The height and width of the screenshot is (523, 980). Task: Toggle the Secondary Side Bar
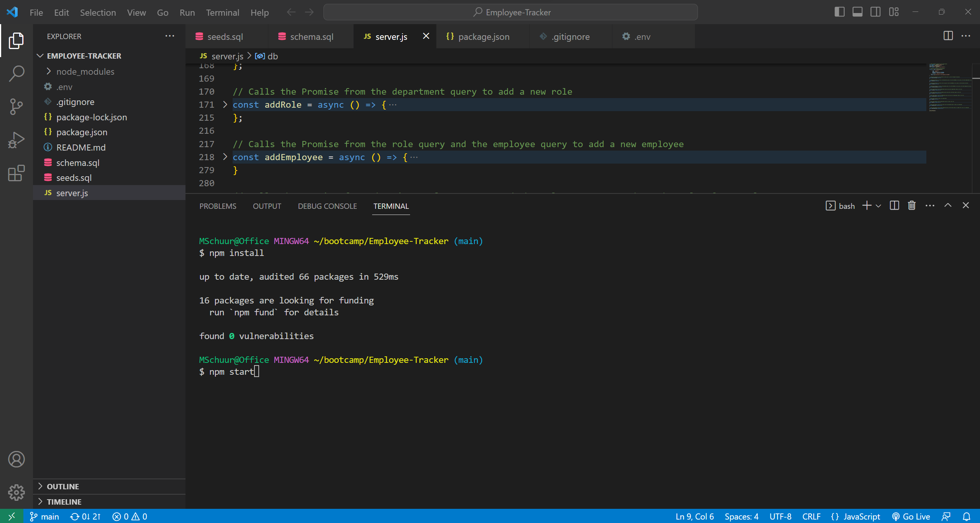[x=875, y=12]
